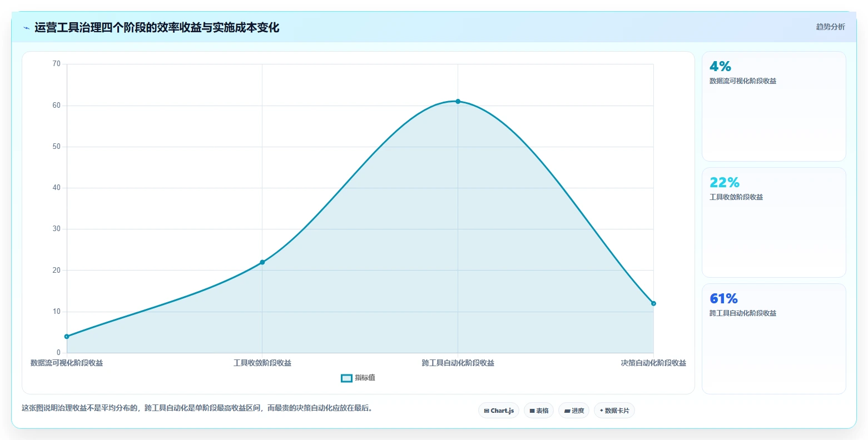Click the 22% value in second card
The width and height of the screenshot is (868, 440).
725,183
